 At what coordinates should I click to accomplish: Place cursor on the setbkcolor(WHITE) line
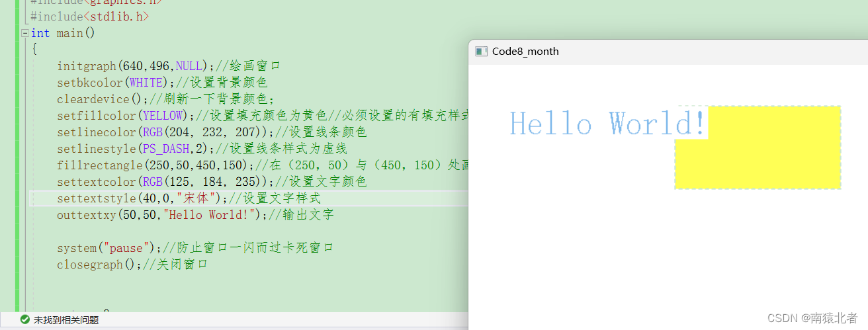162,83
